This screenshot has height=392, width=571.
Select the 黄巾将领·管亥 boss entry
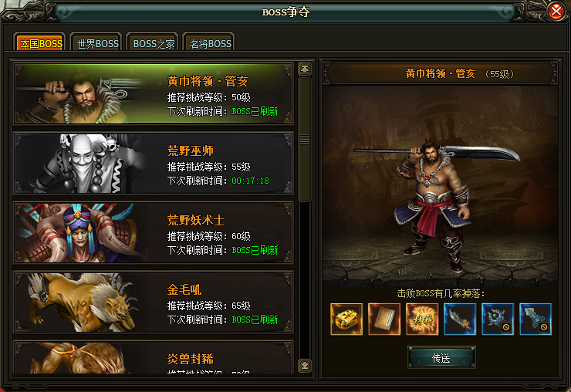[154, 94]
